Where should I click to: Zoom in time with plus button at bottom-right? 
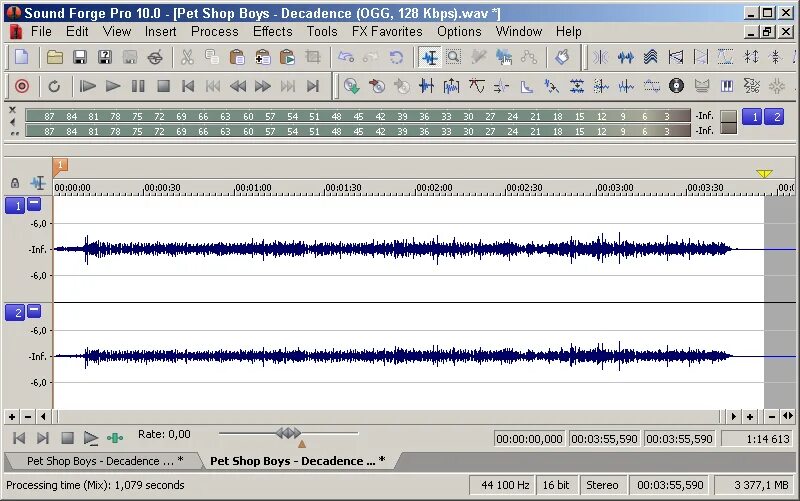coord(749,417)
